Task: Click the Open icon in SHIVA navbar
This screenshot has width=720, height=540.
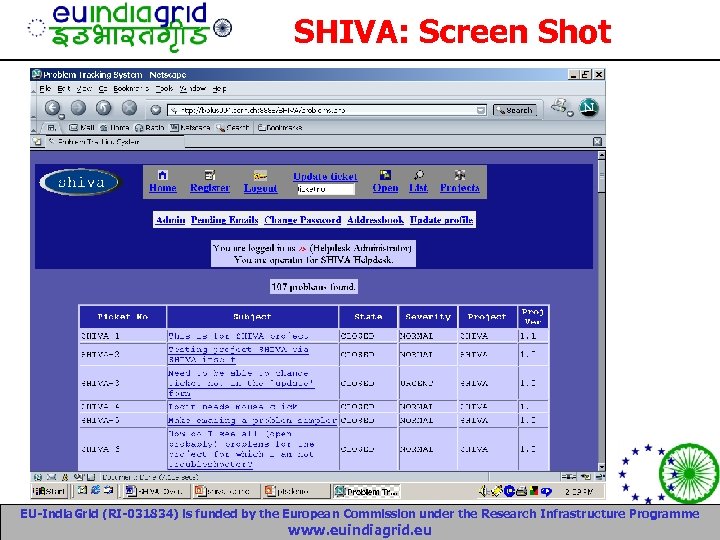Action: [x=385, y=175]
